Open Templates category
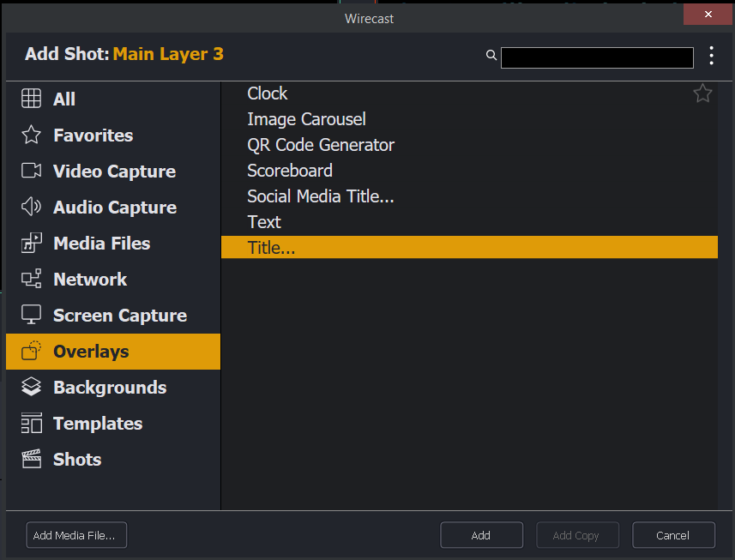 point(98,424)
